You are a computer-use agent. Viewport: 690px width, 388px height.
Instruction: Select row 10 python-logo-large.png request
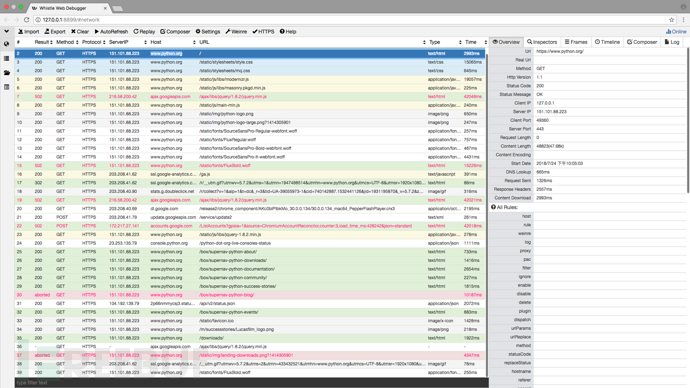point(250,122)
